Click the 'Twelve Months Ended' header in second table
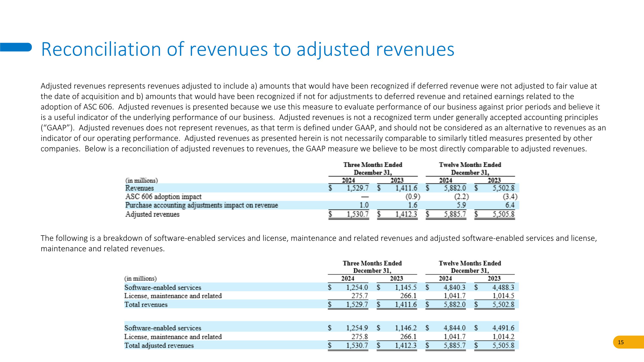644x362 pixels. tap(470, 263)
